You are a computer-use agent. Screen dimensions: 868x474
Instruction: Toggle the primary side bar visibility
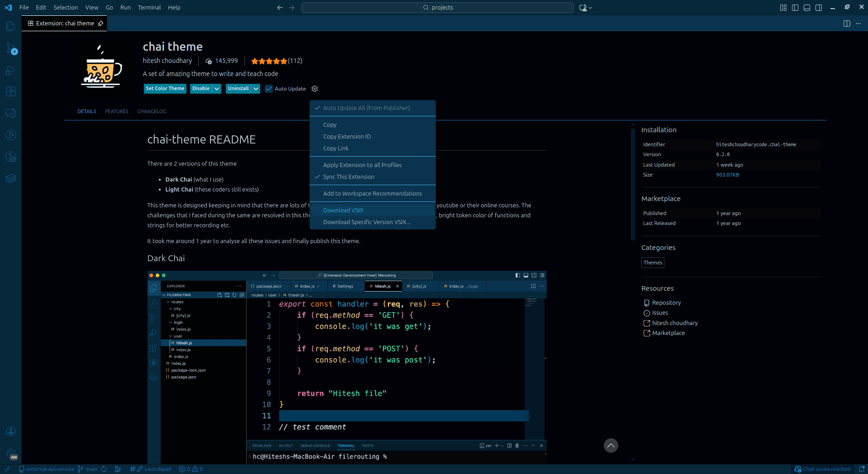pos(795,8)
